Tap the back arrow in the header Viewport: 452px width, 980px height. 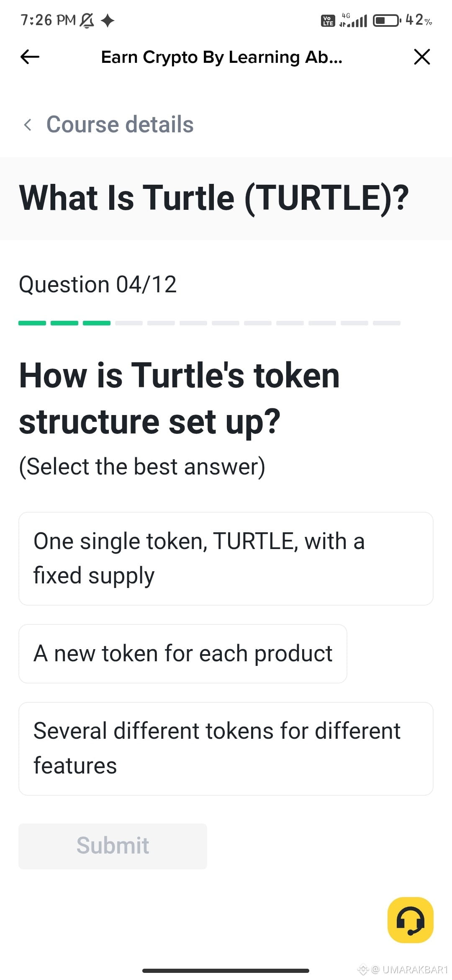pyautogui.click(x=30, y=57)
